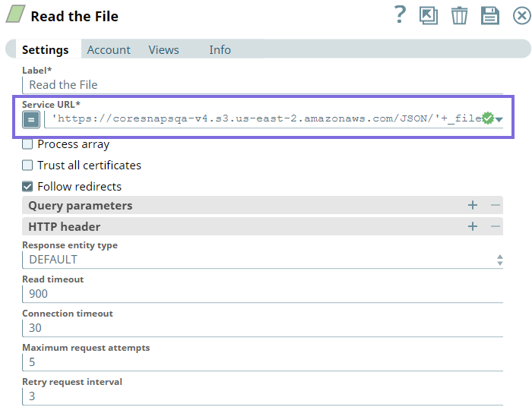Open the help question mark icon
Image resolution: width=532 pixels, height=410 pixels.
pyautogui.click(x=400, y=15)
